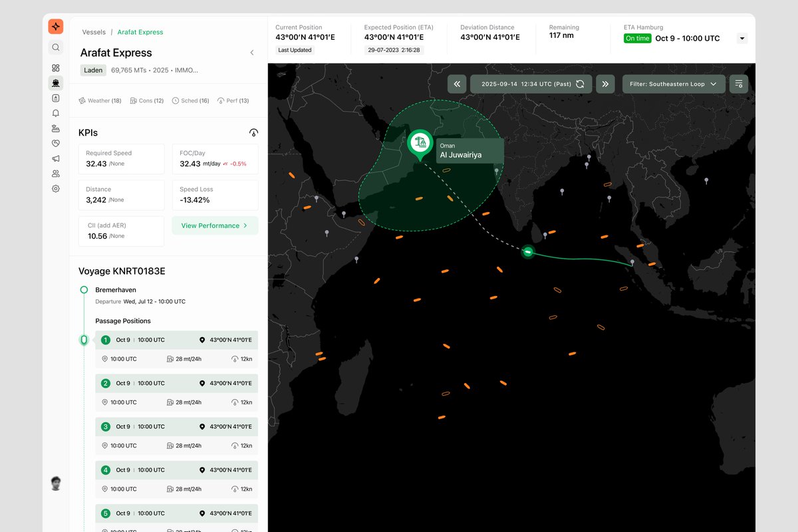Click the Passage Positions label

coord(122,321)
